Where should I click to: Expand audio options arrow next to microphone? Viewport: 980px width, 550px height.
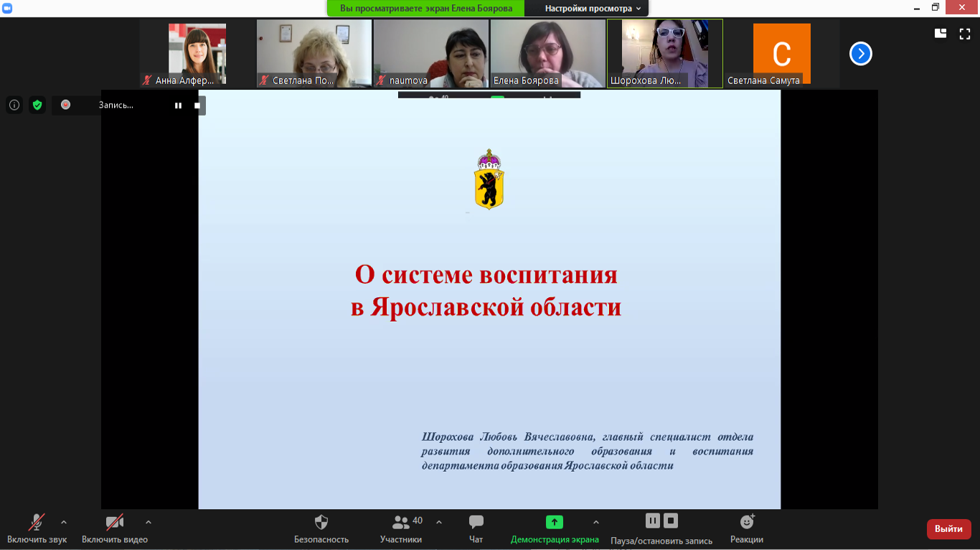coord(64,523)
